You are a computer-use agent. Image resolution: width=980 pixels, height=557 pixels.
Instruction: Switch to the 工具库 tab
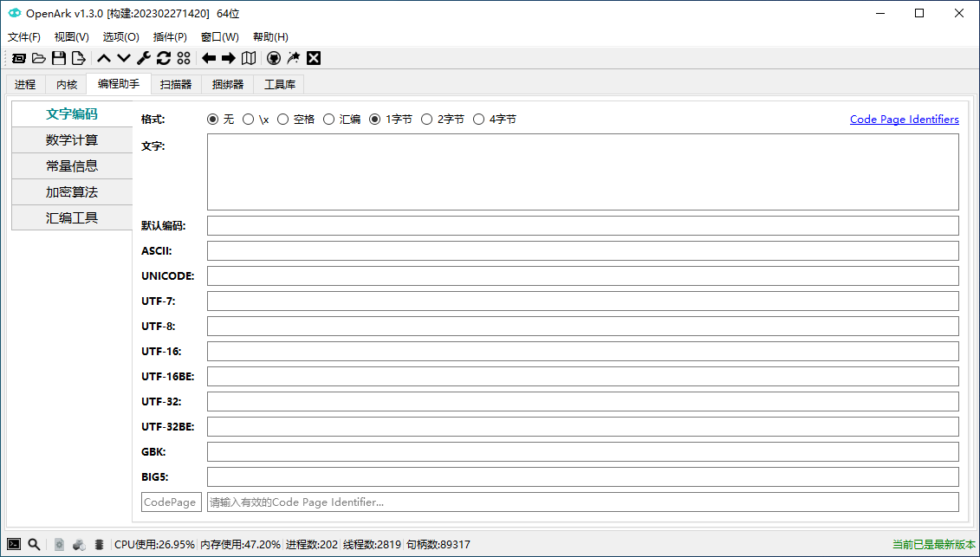click(x=279, y=84)
